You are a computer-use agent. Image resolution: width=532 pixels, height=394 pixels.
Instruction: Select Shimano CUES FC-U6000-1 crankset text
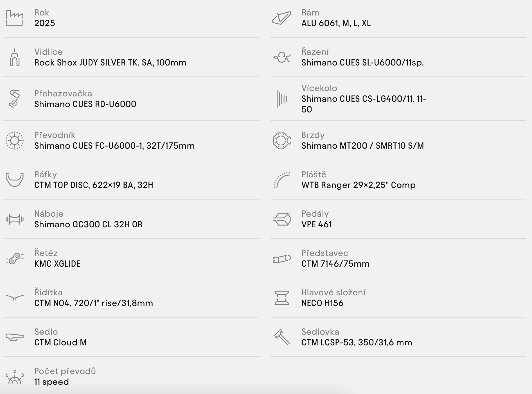114,146
